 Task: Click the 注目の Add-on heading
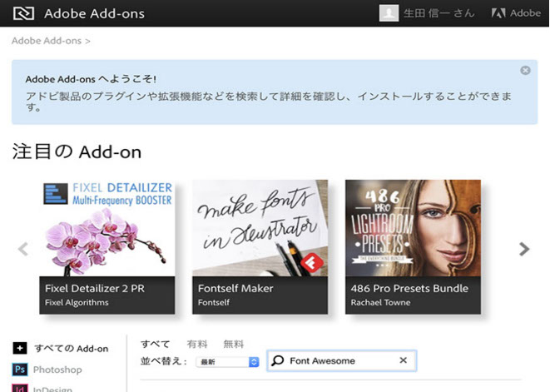[x=77, y=151]
